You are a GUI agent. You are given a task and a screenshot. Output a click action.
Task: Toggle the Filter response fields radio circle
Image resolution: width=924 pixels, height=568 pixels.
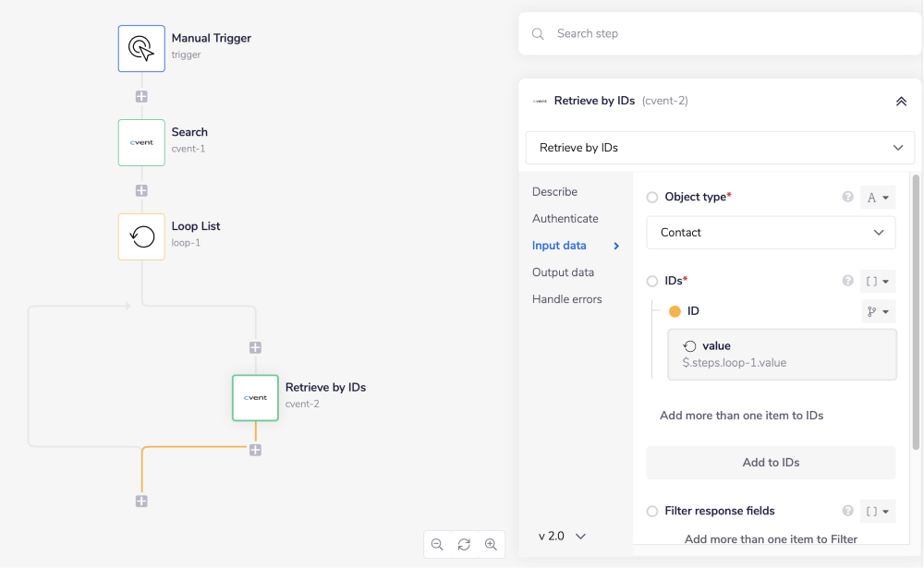click(x=652, y=511)
